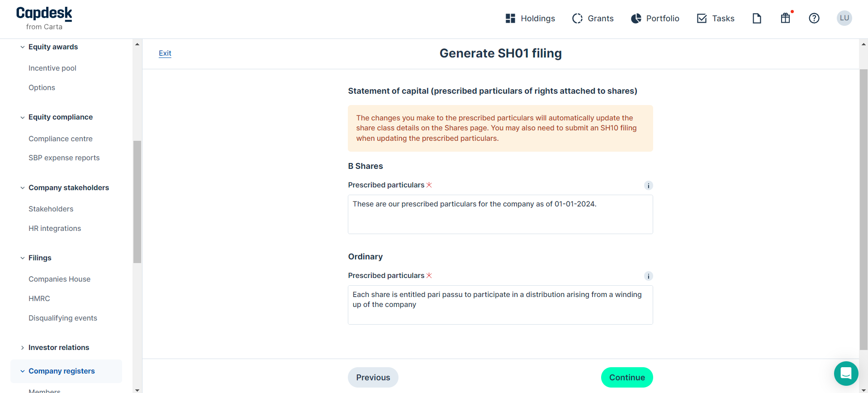Click the B Shares prescribed particulars textbox

coord(500,215)
